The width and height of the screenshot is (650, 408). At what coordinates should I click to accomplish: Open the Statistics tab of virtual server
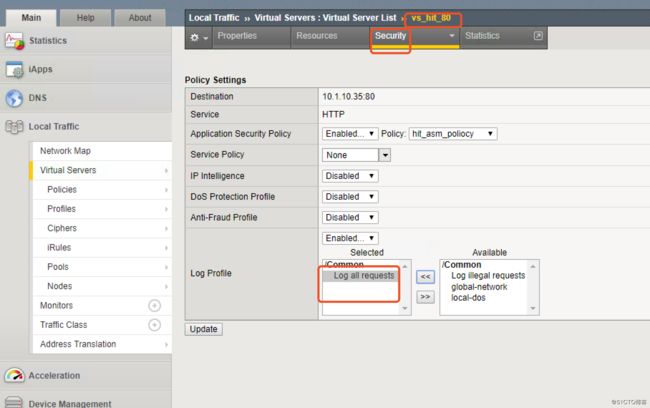pos(482,36)
